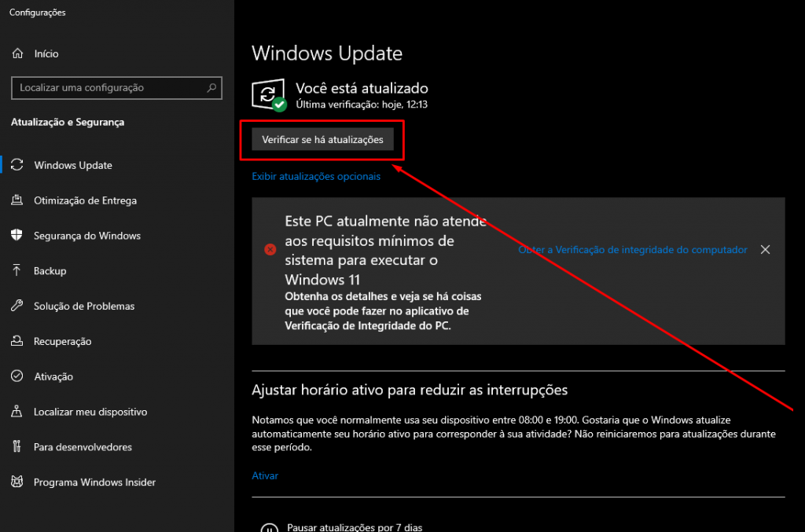This screenshot has width=805, height=532.
Task: Open Obter a Verificação de integridade link
Action: 633,250
